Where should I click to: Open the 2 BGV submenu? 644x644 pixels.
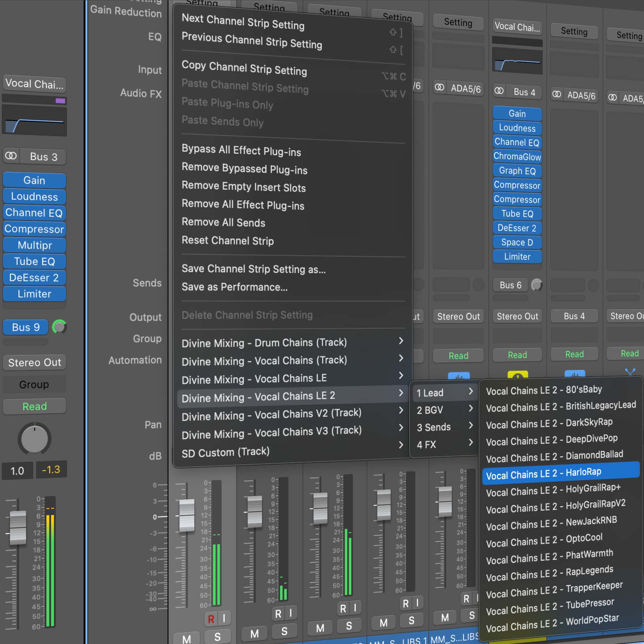(x=445, y=410)
